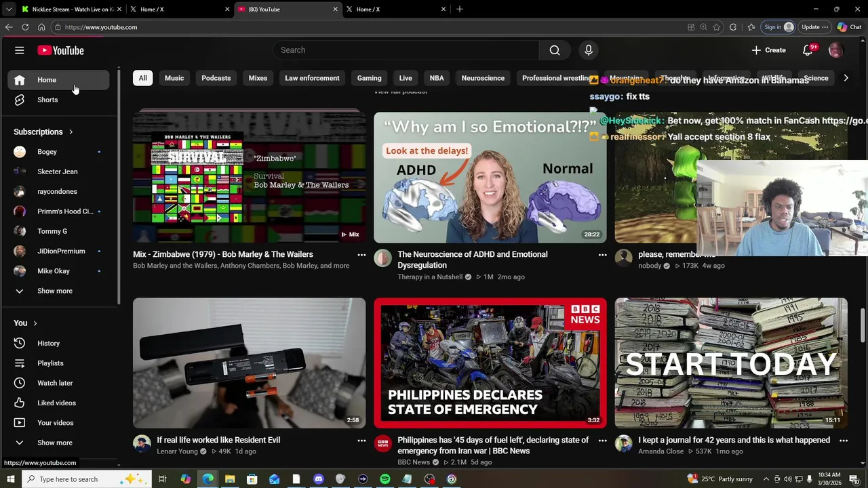
Task: Open the YouTube guide hamburger menu
Action: 20,50
